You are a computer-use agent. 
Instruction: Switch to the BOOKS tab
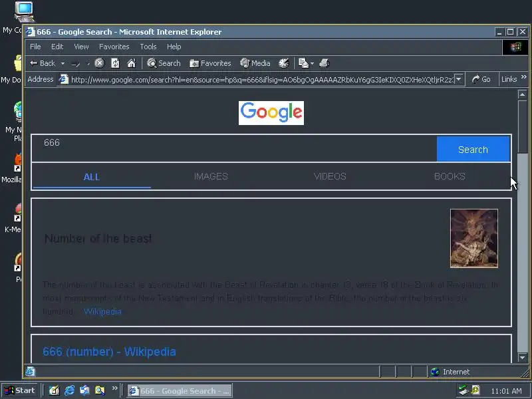tap(450, 176)
